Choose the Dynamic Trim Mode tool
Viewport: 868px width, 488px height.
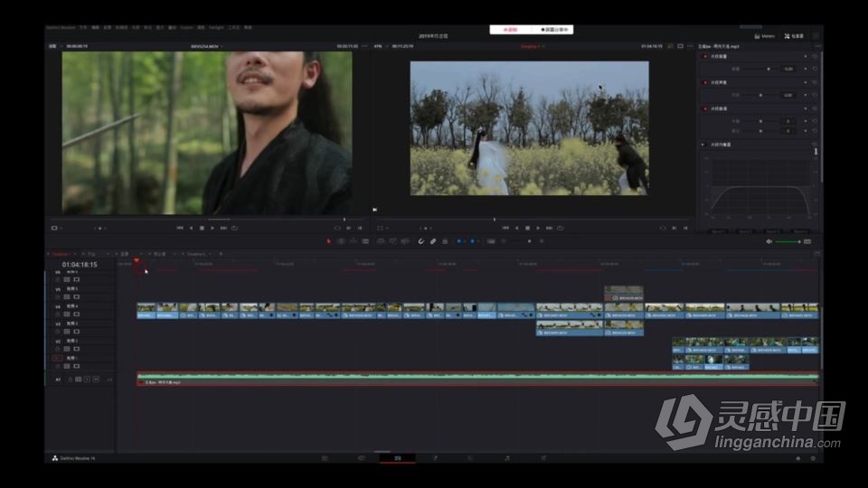pos(354,241)
